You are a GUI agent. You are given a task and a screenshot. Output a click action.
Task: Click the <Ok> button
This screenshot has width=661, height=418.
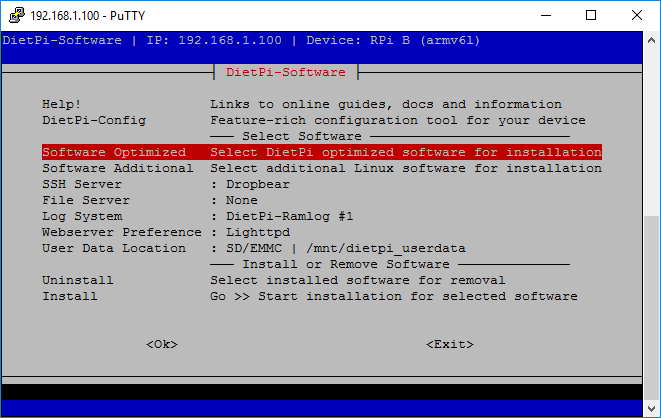pyautogui.click(x=162, y=344)
